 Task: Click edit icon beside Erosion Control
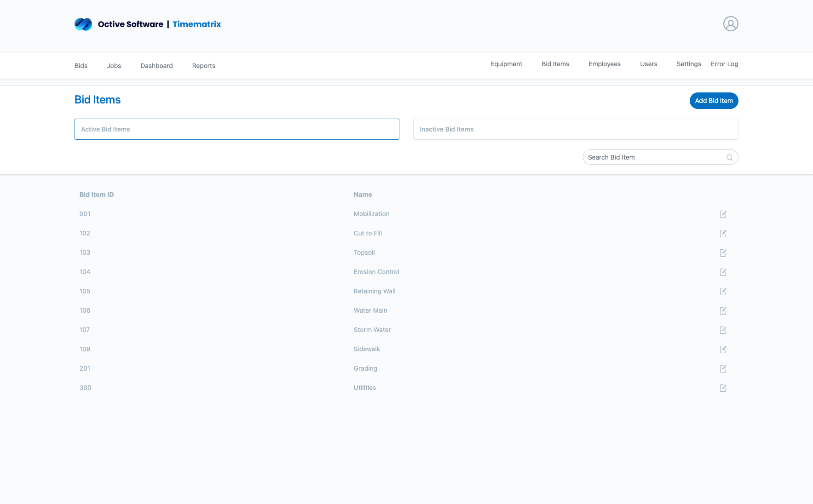(723, 272)
